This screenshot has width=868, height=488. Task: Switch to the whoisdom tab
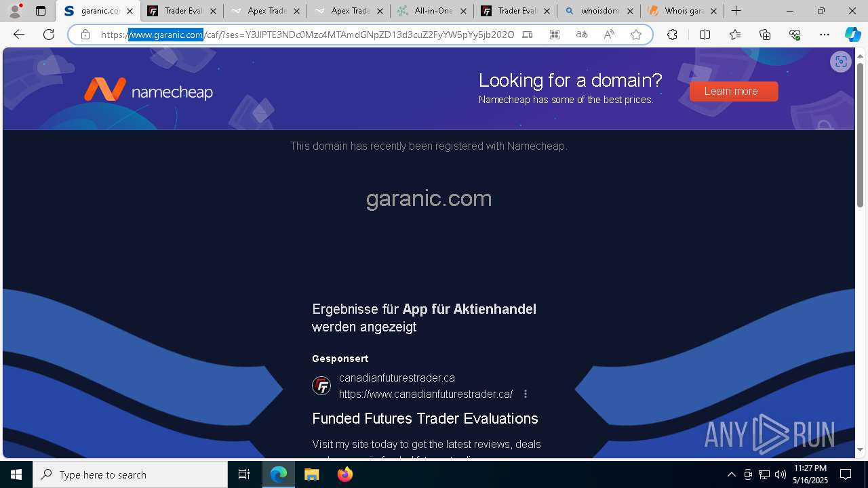[x=598, y=11]
